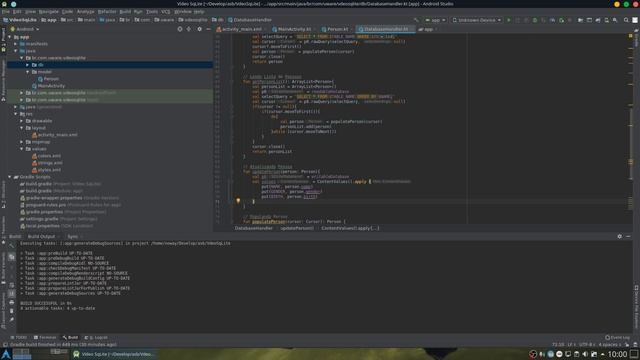Open the Android project view dropdown
The image size is (640, 360).
(25, 29)
